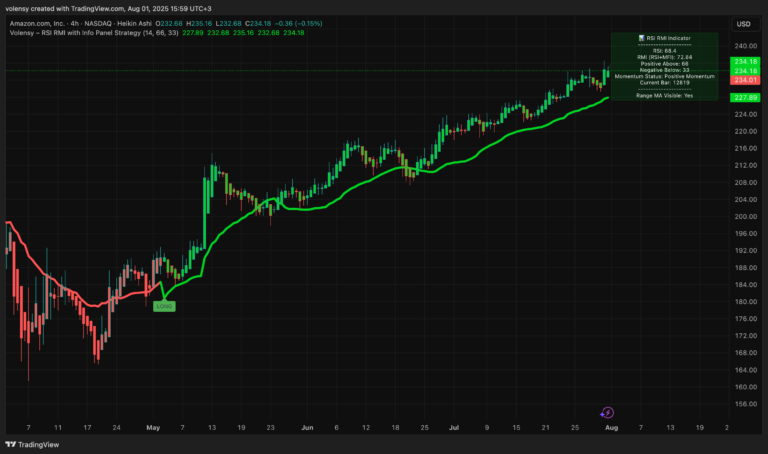Viewport: 768px width, 454px height.
Task: Click the chart-bar icon in the RSI RMI Indicator title
Action: [x=642, y=38]
